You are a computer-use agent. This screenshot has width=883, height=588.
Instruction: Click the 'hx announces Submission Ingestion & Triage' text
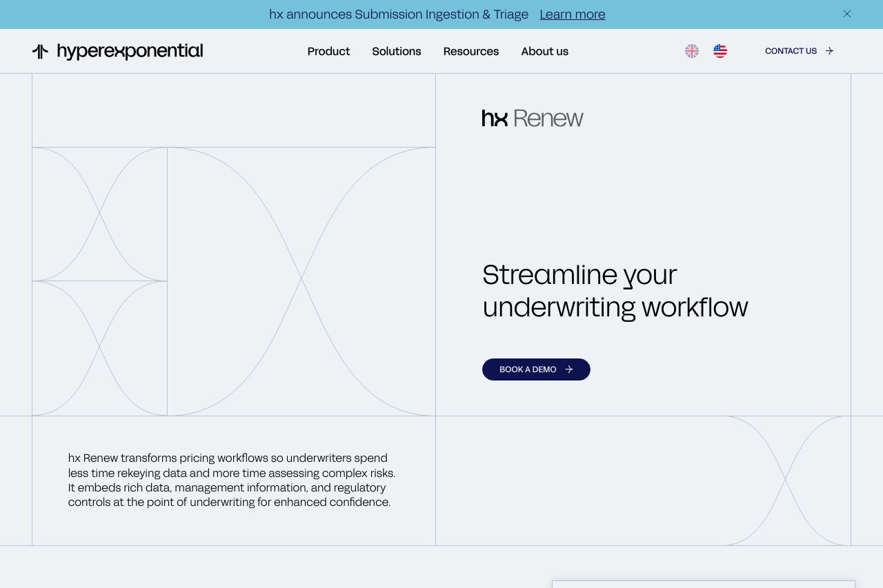pos(399,14)
